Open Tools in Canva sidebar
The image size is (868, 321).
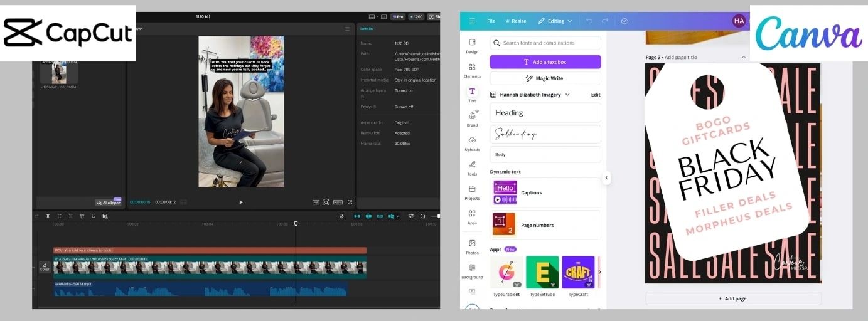[472, 167]
